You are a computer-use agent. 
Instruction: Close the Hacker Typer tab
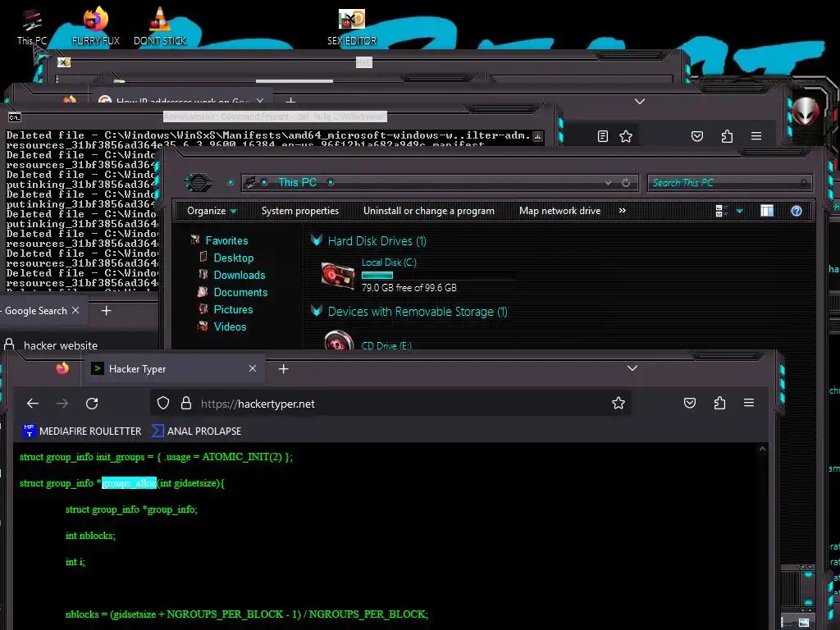[253, 368]
